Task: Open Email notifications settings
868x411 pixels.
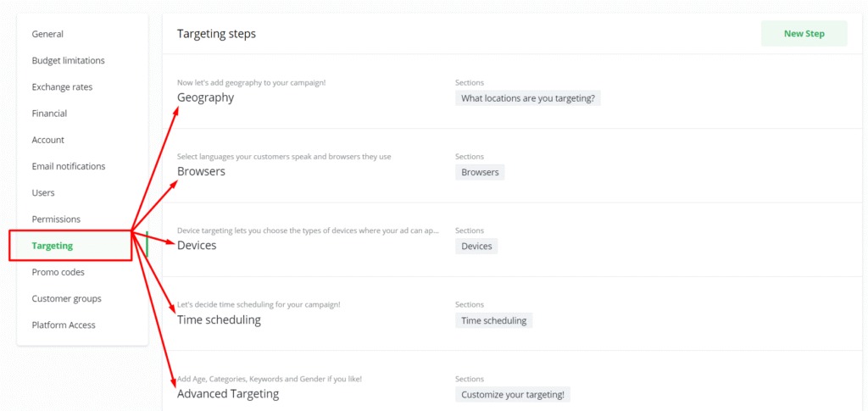Action: tap(69, 166)
